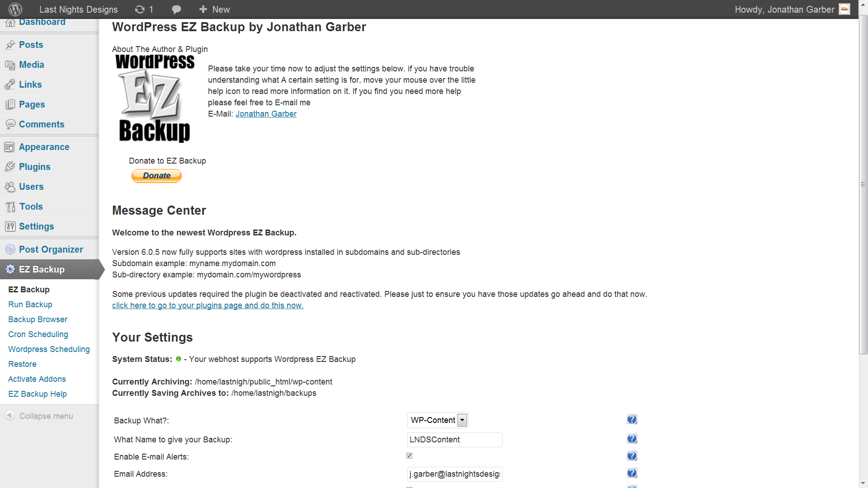Click the scrollbar down arrow
This screenshot has height=488, width=868.
(x=863, y=483)
